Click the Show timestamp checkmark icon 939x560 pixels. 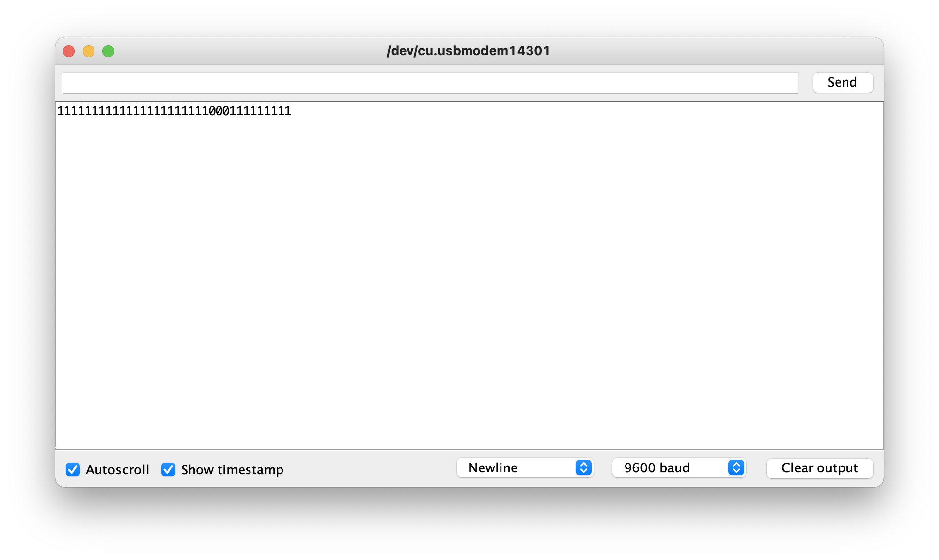[168, 469]
